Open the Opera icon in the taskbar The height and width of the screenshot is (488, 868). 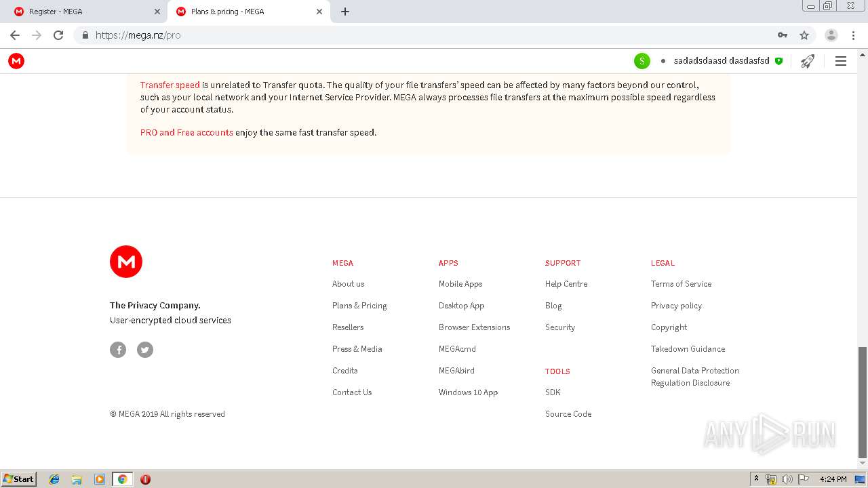pos(145,479)
